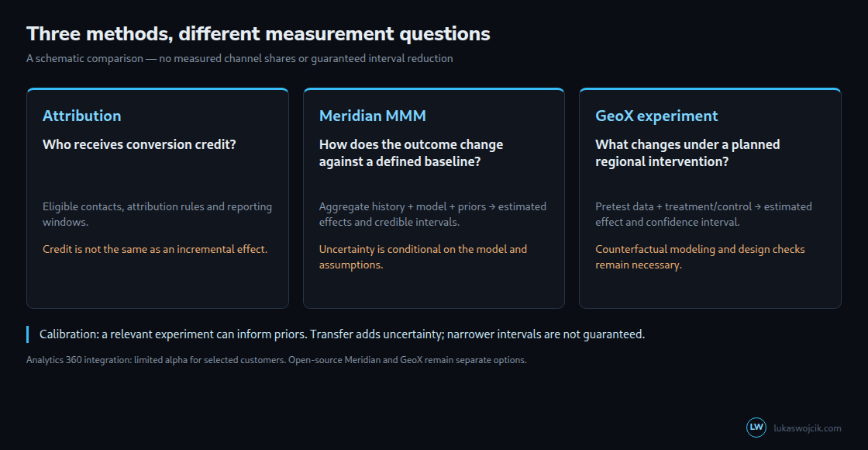Click 'Who receives conversion credit?' question
This screenshot has width=868, height=450.
[x=139, y=144]
